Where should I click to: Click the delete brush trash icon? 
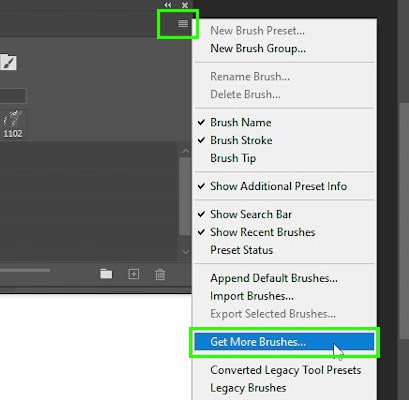[x=160, y=274]
